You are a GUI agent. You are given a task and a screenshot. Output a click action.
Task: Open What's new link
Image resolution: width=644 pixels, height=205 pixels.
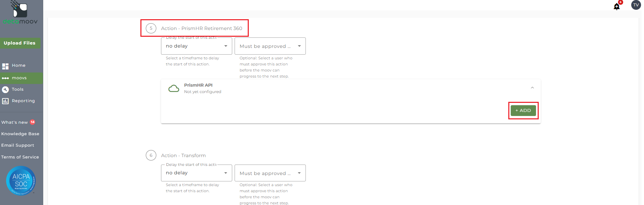coord(15,122)
